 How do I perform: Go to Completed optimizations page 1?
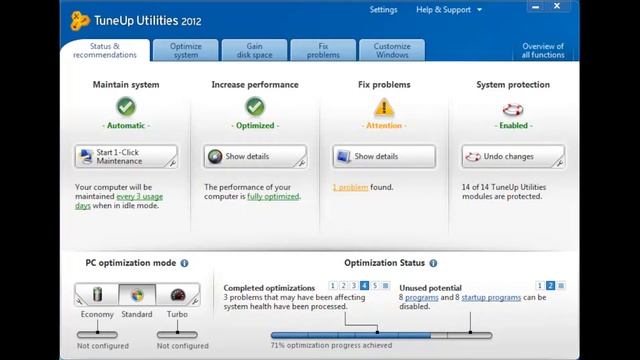[333, 286]
